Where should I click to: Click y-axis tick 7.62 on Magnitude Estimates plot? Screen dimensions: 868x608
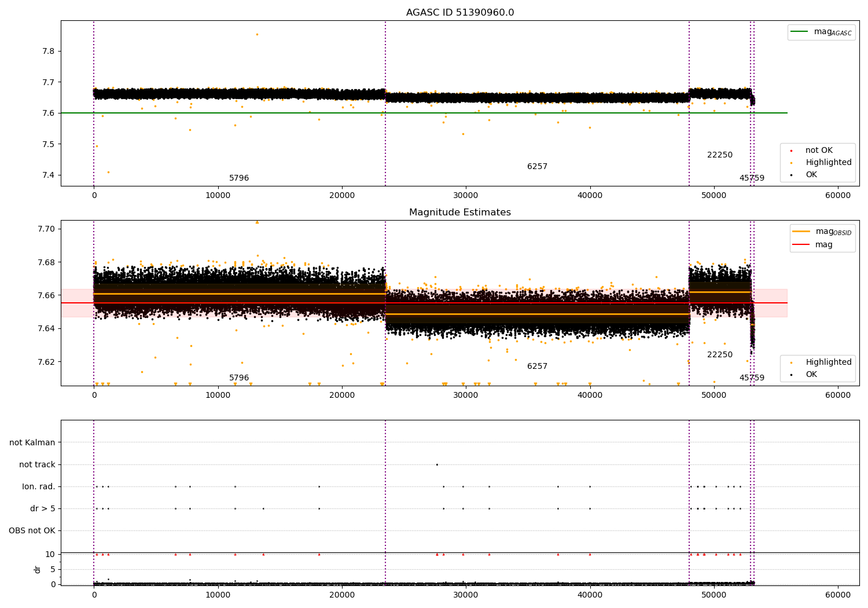tap(46, 362)
